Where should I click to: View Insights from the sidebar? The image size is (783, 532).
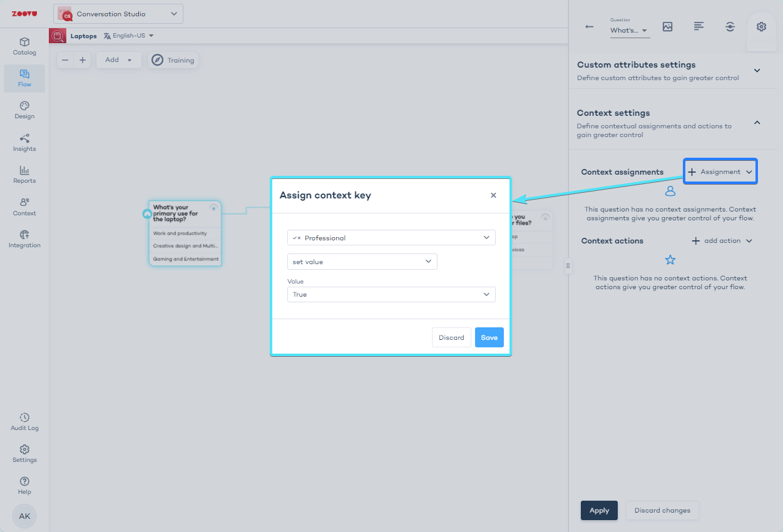[24, 143]
